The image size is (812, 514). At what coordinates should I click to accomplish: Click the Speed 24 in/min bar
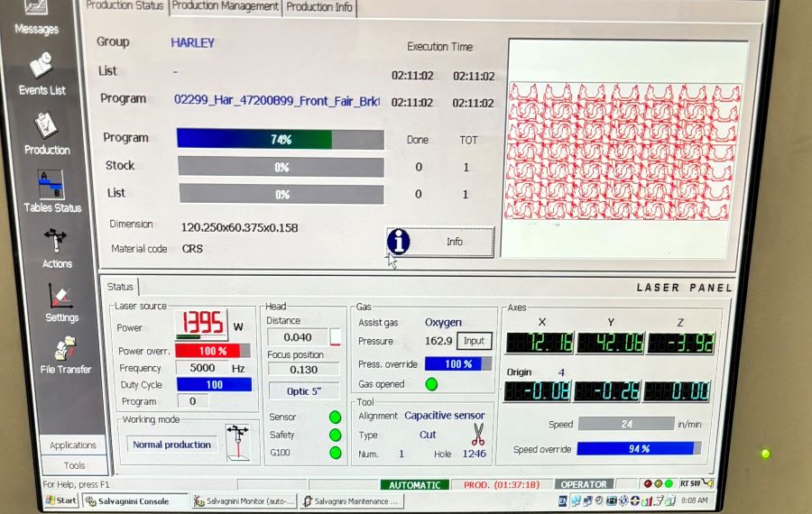pyautogui.click(x=627, y=424)
